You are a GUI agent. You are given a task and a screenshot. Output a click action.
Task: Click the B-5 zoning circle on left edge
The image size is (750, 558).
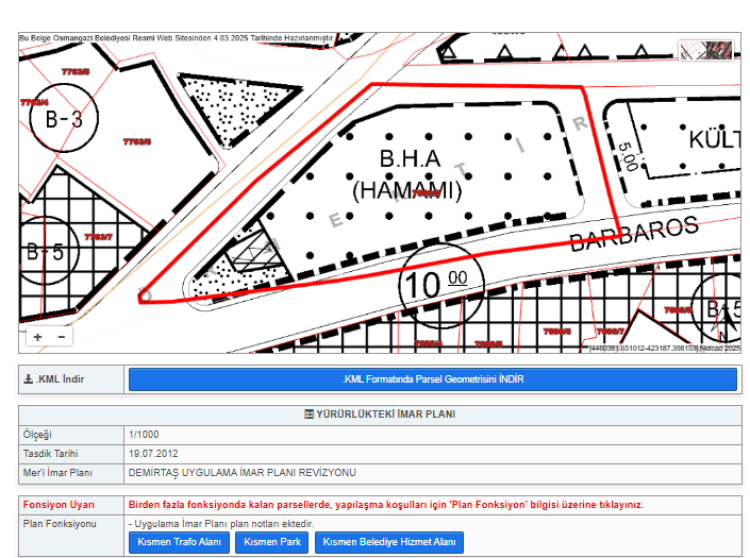click(x=44, y=252)
